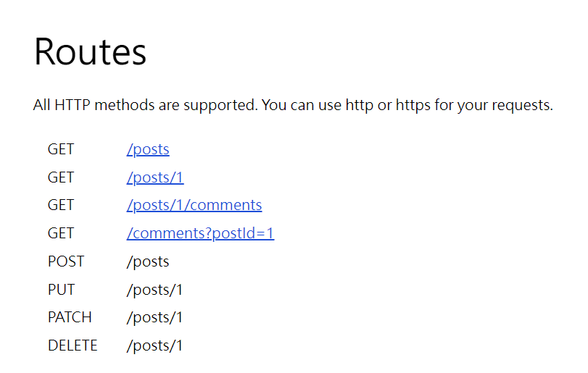This screenshot has width=588, height=373.
Task: Click the DELETE method label
Action: click(x=73, y=345)
